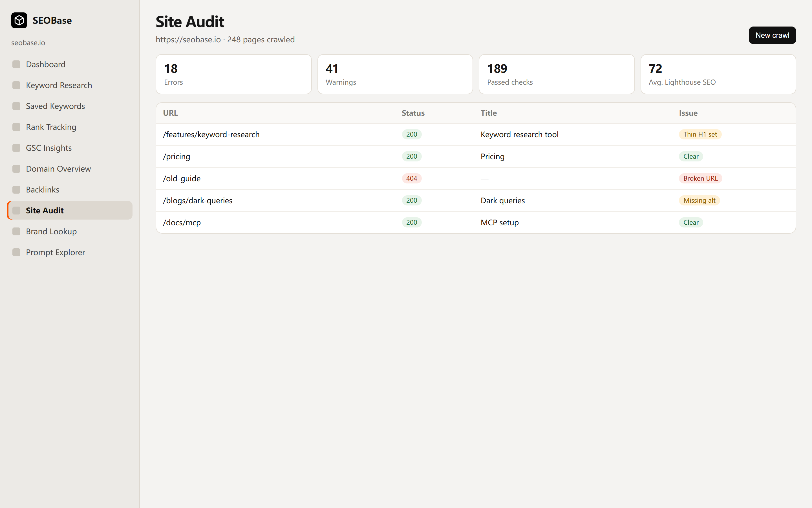Click the Status column header
This screenshot has width=812, height=508.
(x=413, y=113)
